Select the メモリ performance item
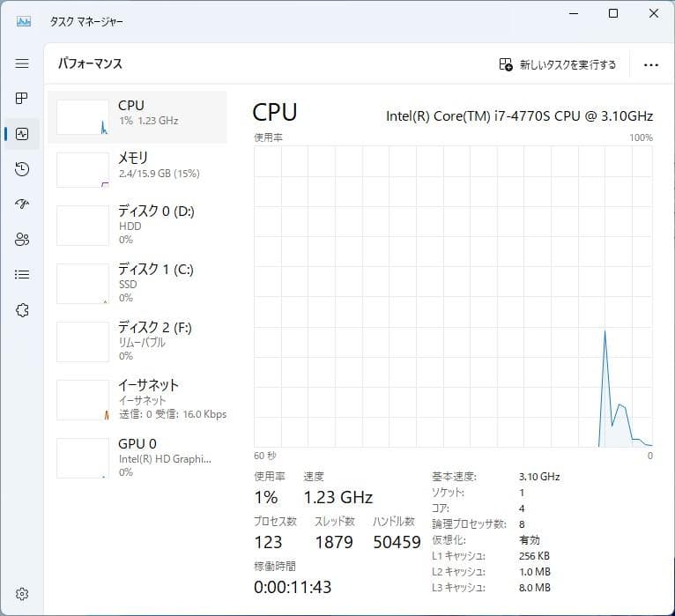The width and height of the screenshot is (675, 616). [137, 170]
